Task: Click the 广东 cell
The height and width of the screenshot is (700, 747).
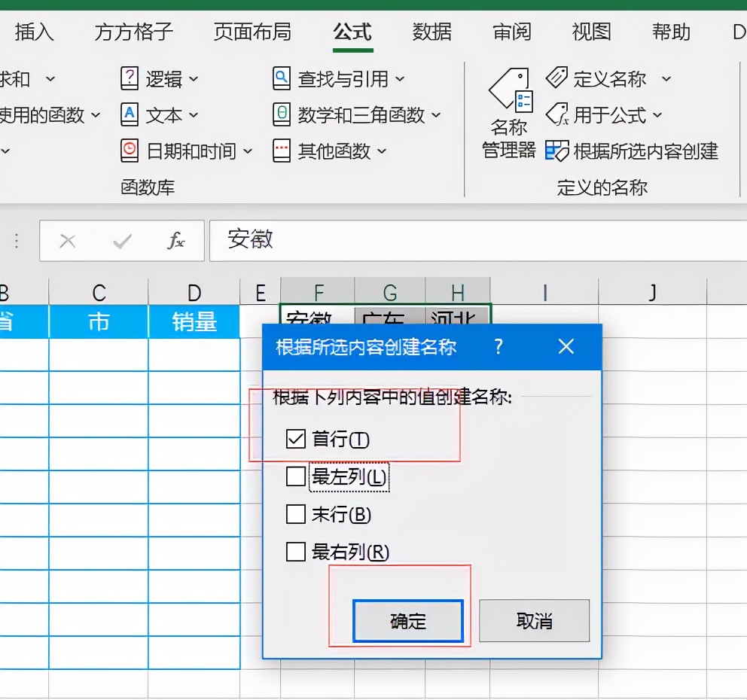Action: (390, 315)
